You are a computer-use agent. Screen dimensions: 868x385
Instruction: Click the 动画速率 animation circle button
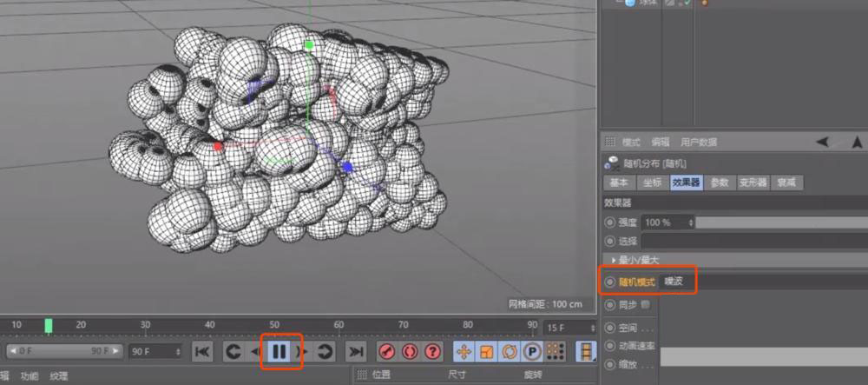(x=610, y=346)
